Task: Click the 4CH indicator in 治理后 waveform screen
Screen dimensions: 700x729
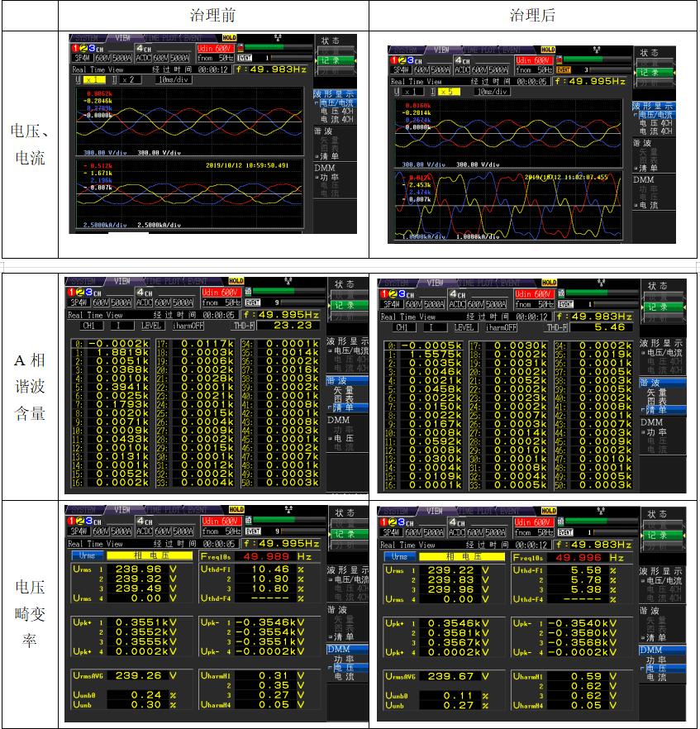Action: tap(462, 60)
